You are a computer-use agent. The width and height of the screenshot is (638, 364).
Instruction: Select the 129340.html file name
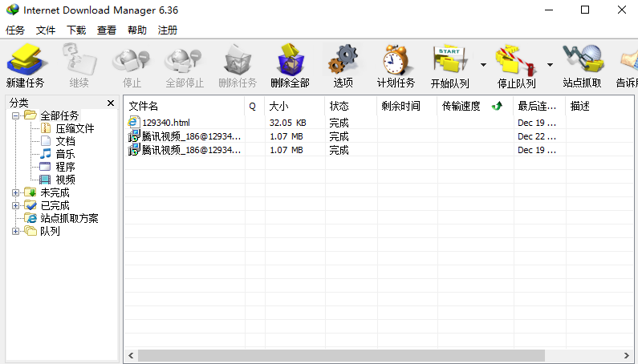pyautogui.click(x=166, y=123)
